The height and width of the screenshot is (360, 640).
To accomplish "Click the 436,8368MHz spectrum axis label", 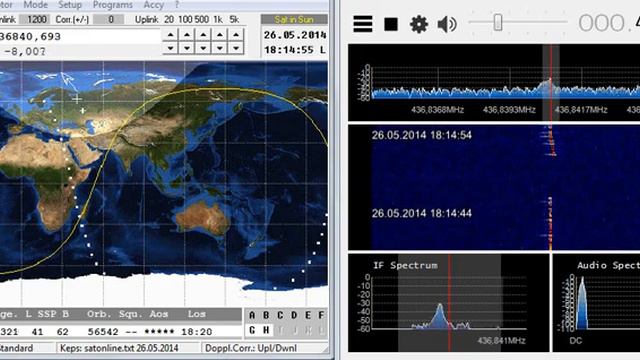I will (x=438, y=110).
